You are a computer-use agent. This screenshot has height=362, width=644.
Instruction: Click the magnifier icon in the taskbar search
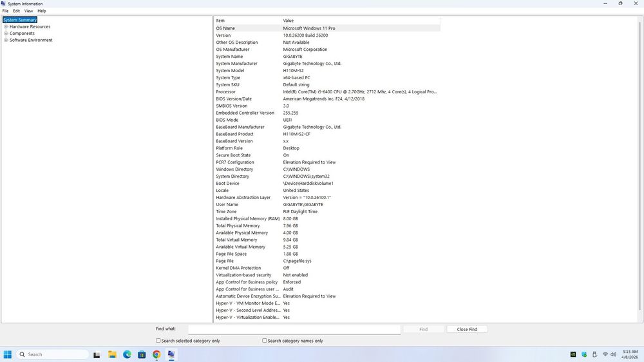click(x=22, y=354)
